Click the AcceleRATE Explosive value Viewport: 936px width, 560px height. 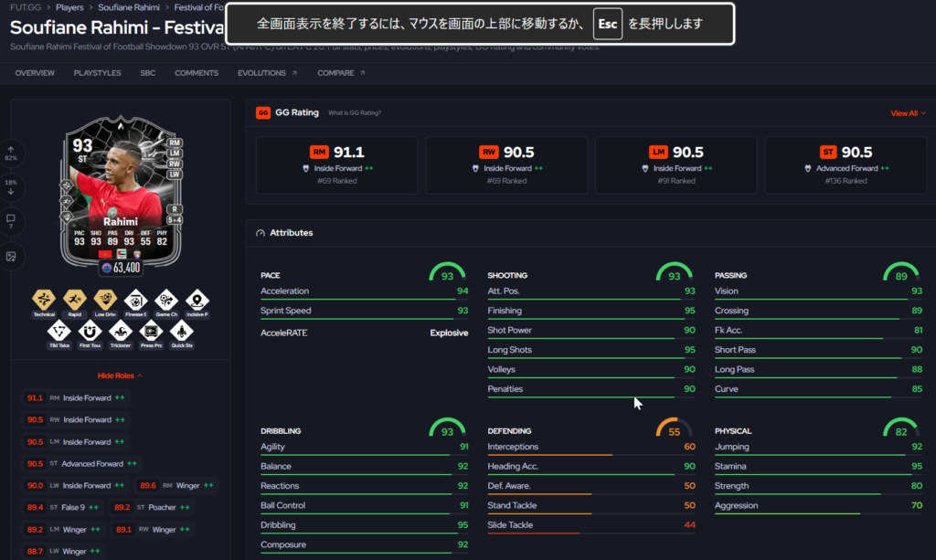(449, 333)
